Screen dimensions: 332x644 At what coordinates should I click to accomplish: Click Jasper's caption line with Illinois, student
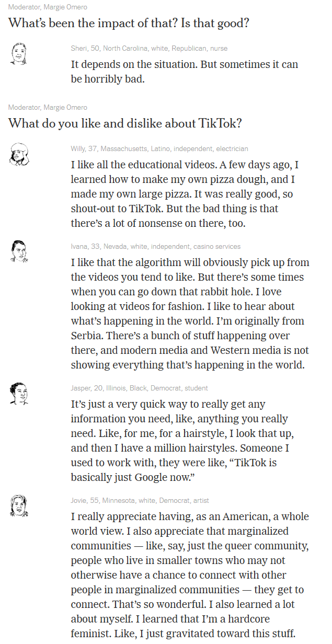139,388
